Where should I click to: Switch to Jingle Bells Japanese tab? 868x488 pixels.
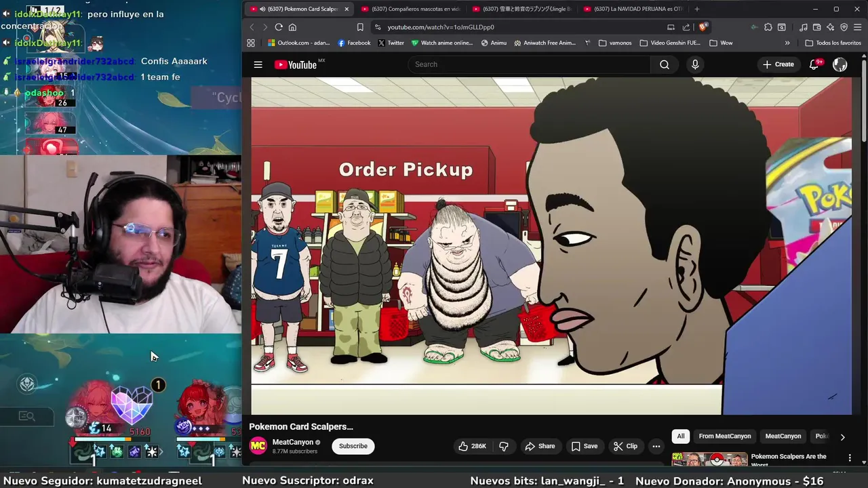521,9
